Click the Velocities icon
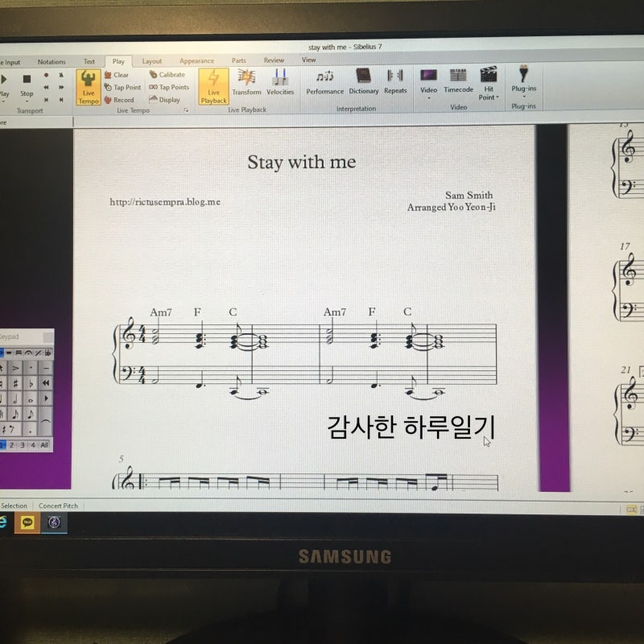This screenshot has height=644, width=644. [280, 76]
